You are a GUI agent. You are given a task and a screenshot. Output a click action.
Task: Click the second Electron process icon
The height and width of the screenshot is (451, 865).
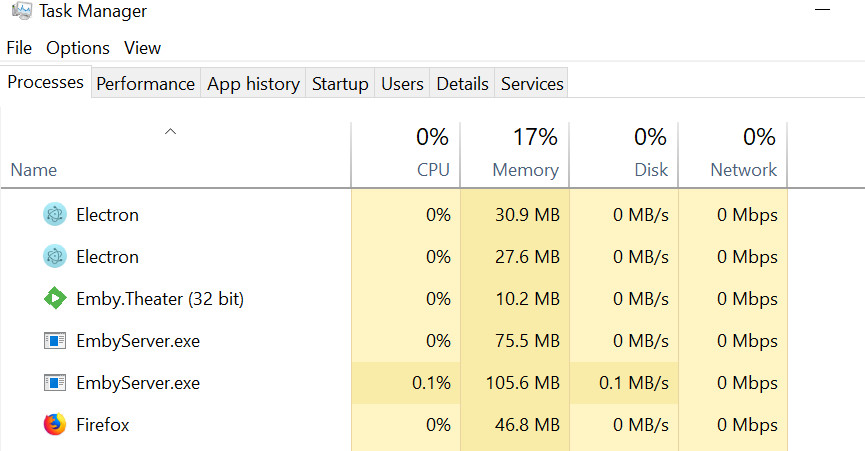pos(54,257)
